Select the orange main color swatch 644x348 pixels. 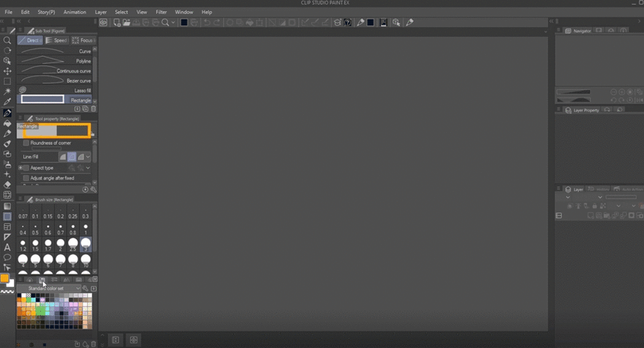4,278
